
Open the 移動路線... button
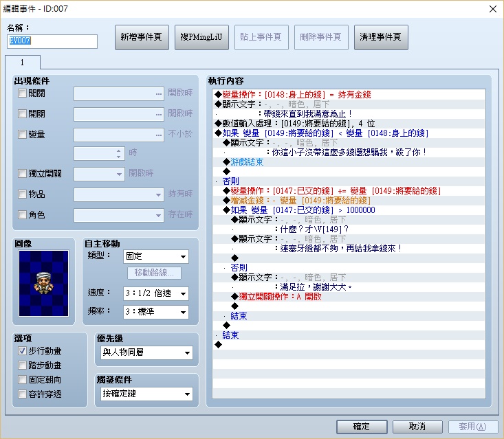[154, 273]
